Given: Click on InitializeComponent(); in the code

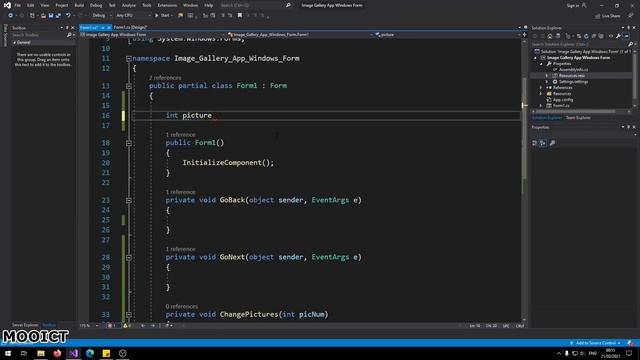Looking at the screenshot, I should point(228,162).
